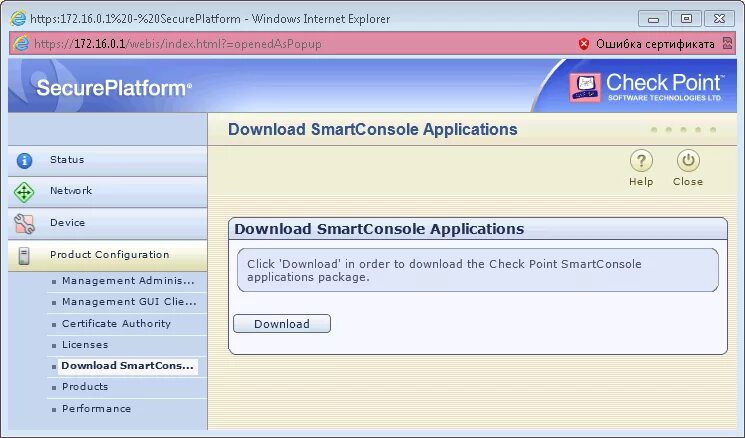
Task: Click the Device wrench icon
Action: (x=24, y=224)
